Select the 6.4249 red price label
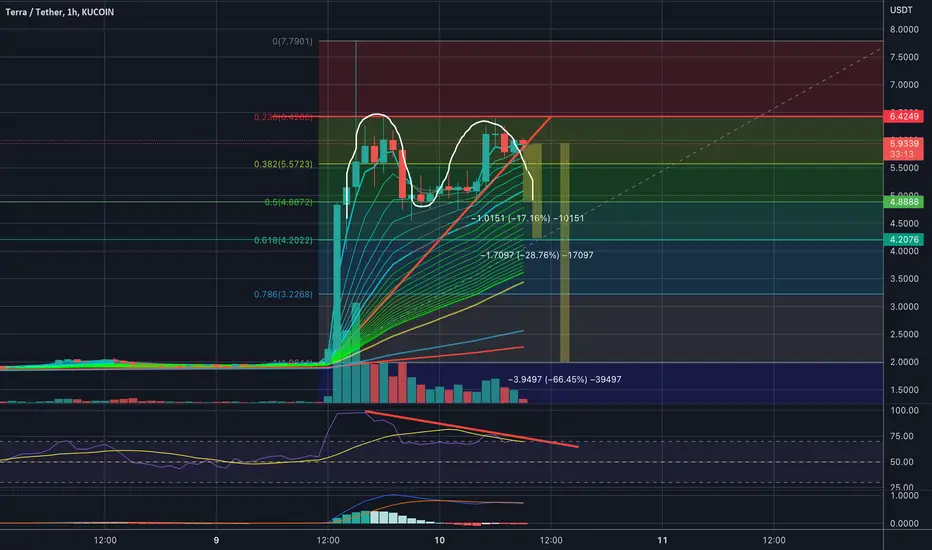The height and width of the screenshot is (550, 932). tap(903, 117)
